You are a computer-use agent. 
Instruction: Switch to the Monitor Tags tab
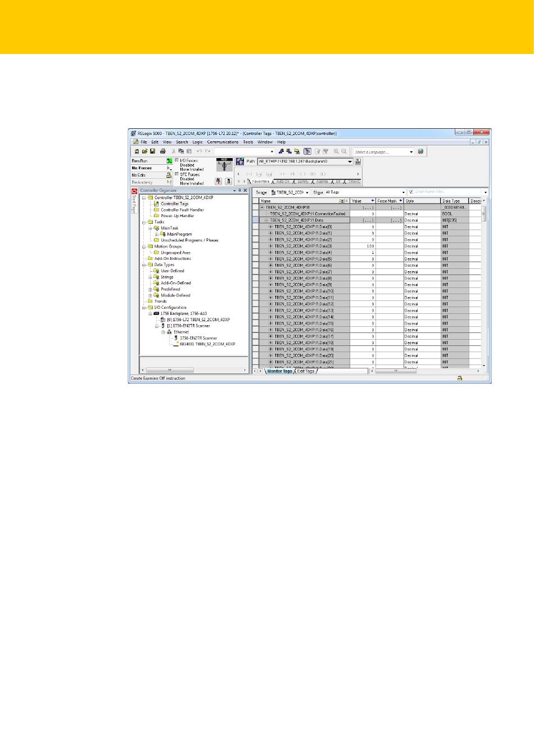click(279, 371)
